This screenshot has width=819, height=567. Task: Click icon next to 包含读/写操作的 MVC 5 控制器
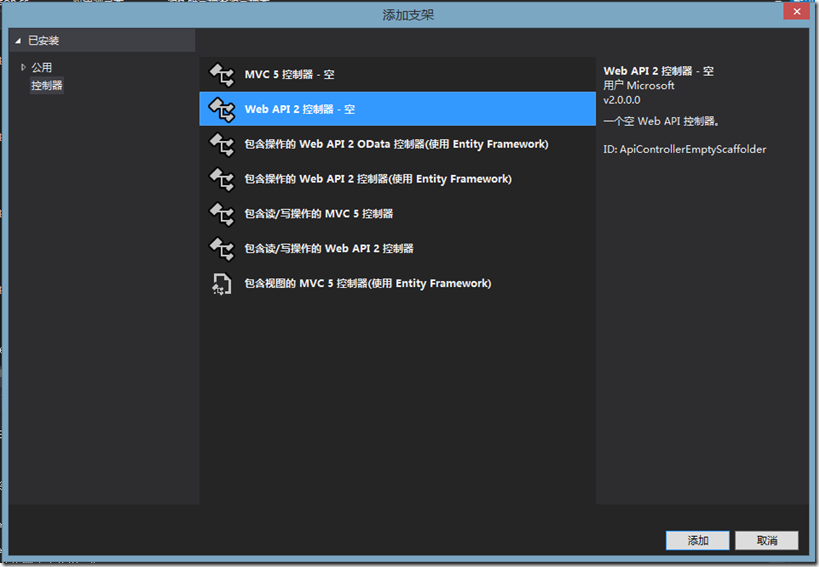(222, 214)
